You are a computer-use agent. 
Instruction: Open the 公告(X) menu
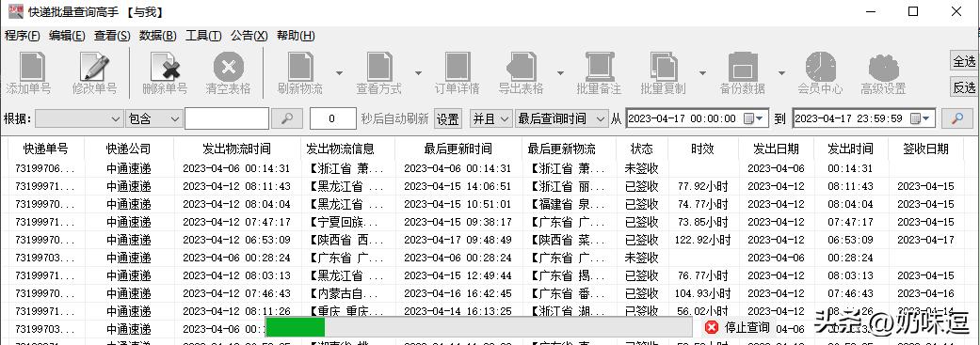click(249, 36)
